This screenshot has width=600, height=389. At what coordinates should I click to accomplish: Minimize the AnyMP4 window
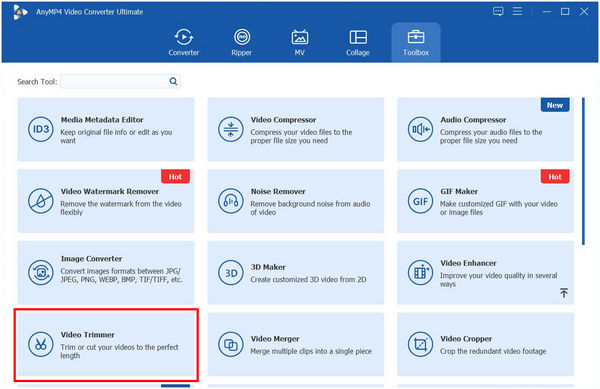(546, 11)
